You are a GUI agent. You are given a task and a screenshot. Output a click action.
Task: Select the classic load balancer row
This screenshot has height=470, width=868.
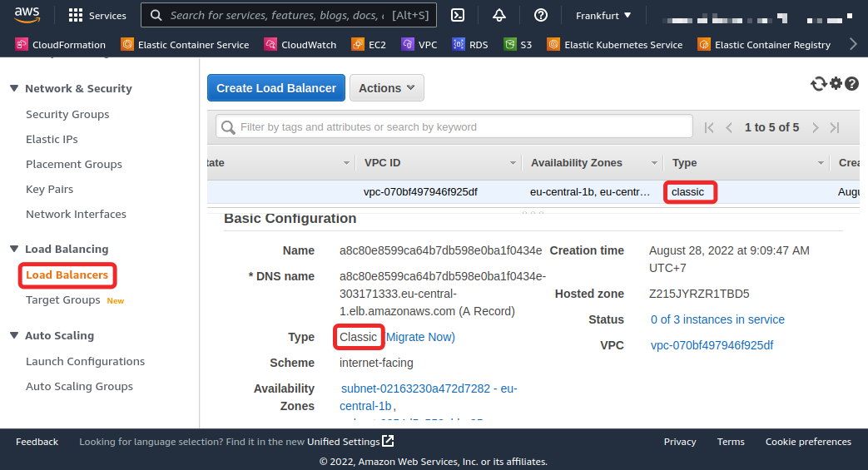tap(533, 192)
